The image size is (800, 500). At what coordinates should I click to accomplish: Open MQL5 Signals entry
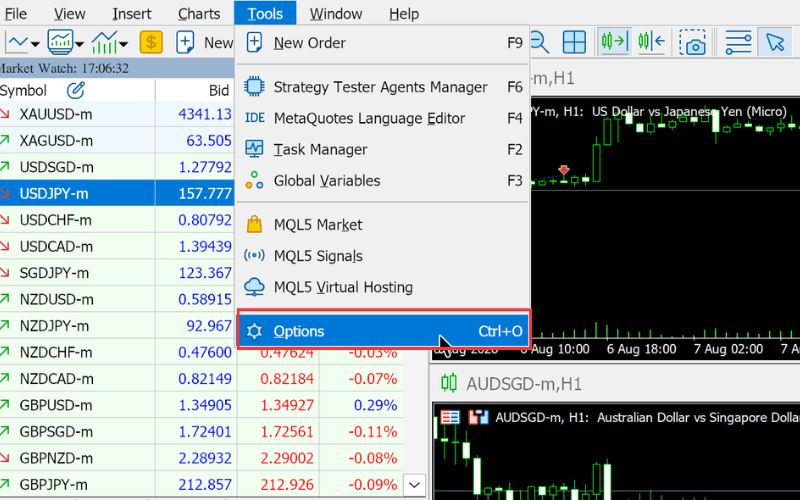pyautogui.click(x=384, y=256)
